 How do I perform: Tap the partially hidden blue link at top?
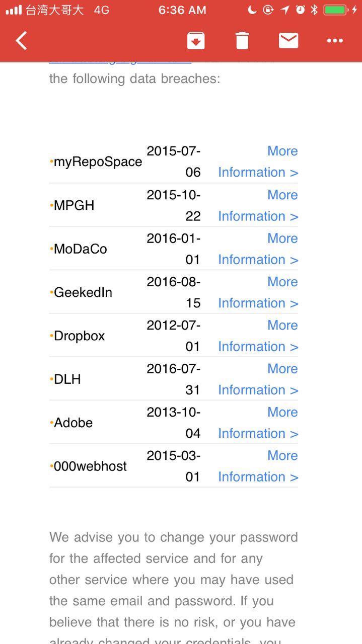tap(120, 61)
